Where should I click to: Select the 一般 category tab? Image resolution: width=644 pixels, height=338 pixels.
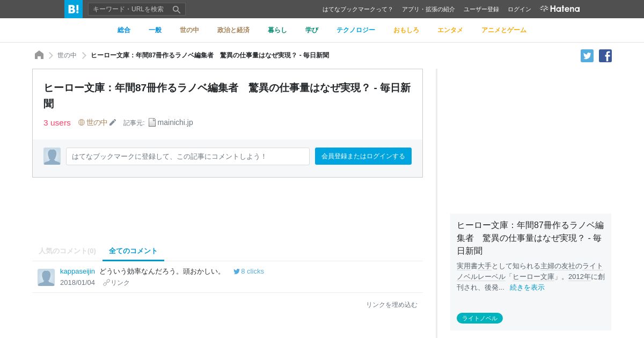[x=155, y=30]
